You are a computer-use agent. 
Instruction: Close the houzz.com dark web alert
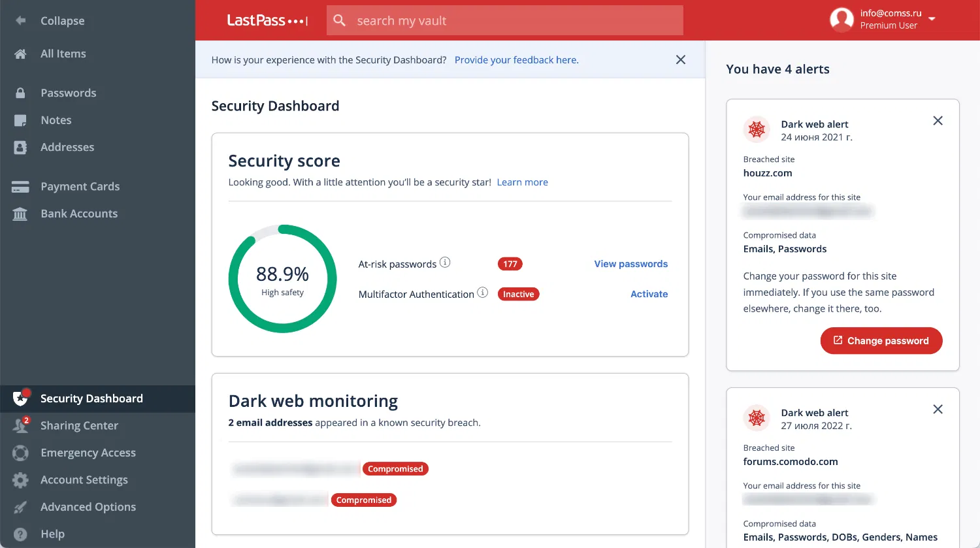pos(938,121)
